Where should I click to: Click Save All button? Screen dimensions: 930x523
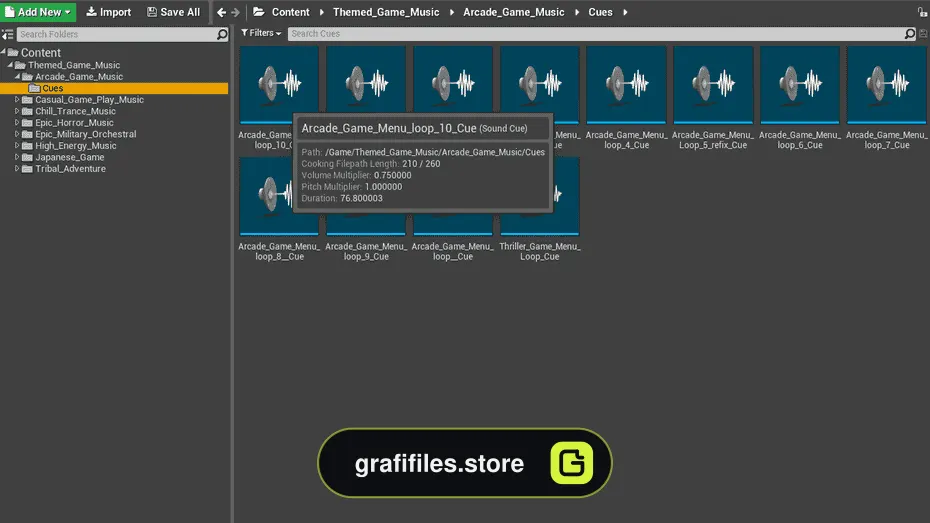173,12
